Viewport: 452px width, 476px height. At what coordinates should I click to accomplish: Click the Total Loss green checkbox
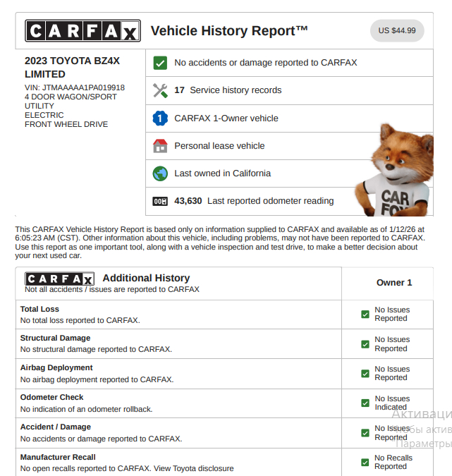click(365, 315)
